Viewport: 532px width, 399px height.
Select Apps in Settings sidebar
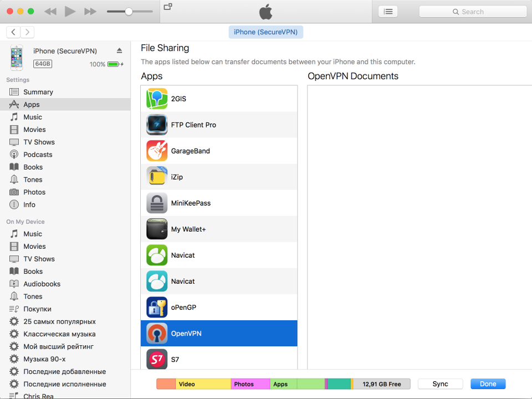pyautogui.click(x=65, y=105)
